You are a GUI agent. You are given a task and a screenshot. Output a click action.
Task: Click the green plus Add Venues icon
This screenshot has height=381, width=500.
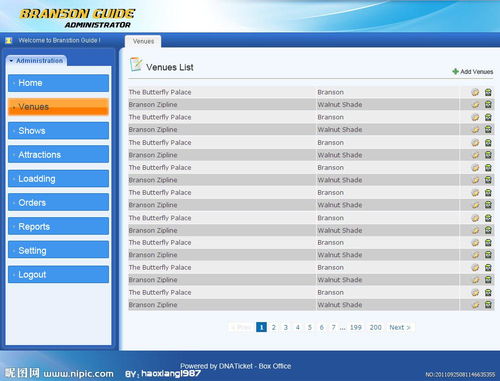(x=455, y=71)
